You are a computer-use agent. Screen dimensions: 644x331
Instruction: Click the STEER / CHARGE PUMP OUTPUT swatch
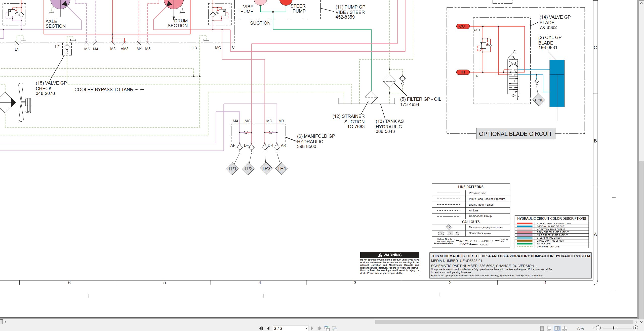525,224
